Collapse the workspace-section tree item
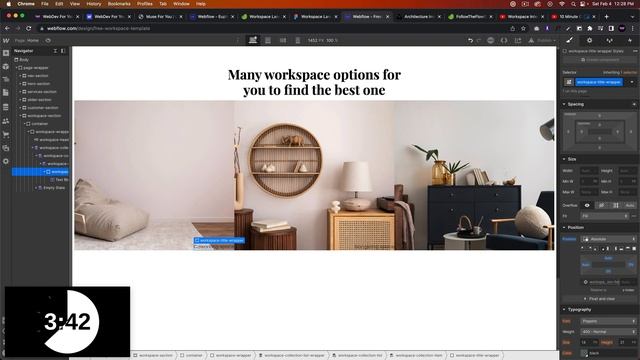 [x=20, y=116]
